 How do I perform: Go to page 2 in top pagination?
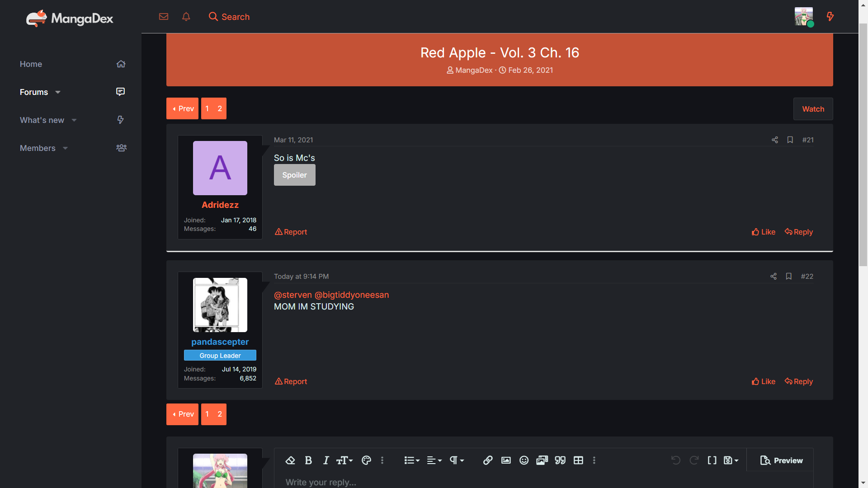point(220,108)
